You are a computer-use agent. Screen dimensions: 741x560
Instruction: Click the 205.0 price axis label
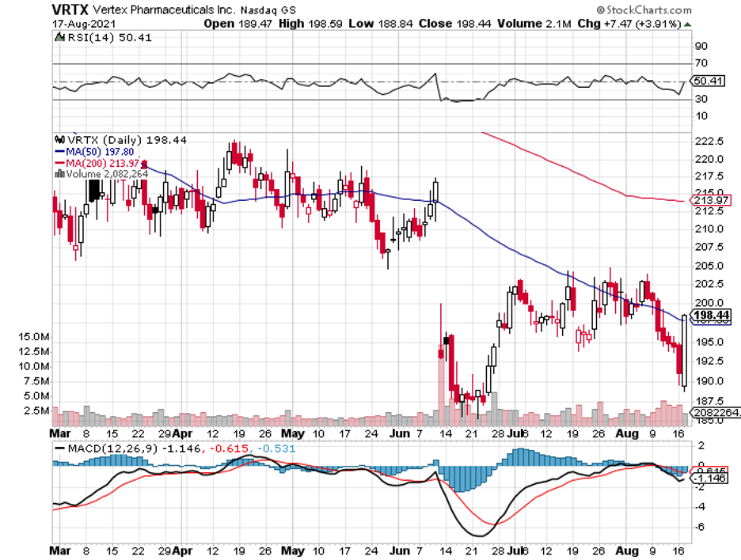click(x=709, y=266)
